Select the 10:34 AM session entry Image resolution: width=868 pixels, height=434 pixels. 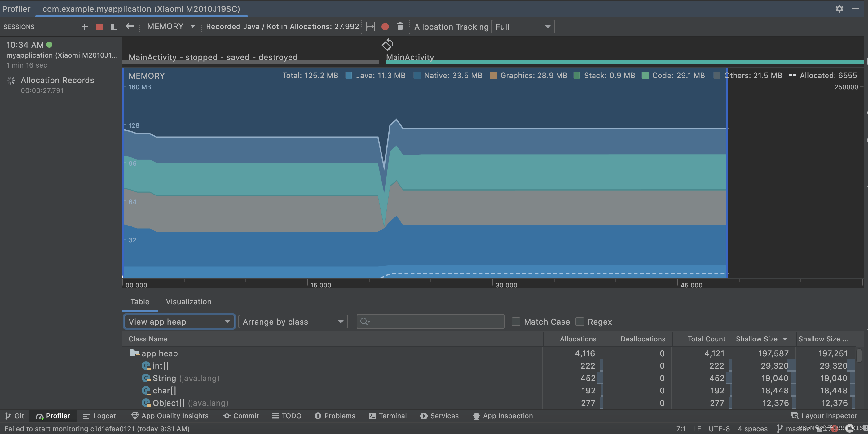[61, 55]
